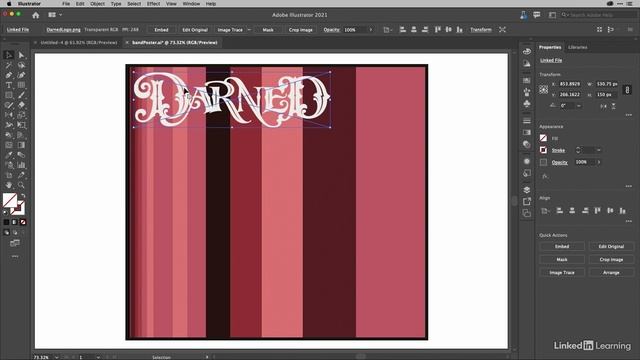This screenshot has width=640, height=360.
Task: Click the Isolate selected object icon
Action: [x=502, y=30]
